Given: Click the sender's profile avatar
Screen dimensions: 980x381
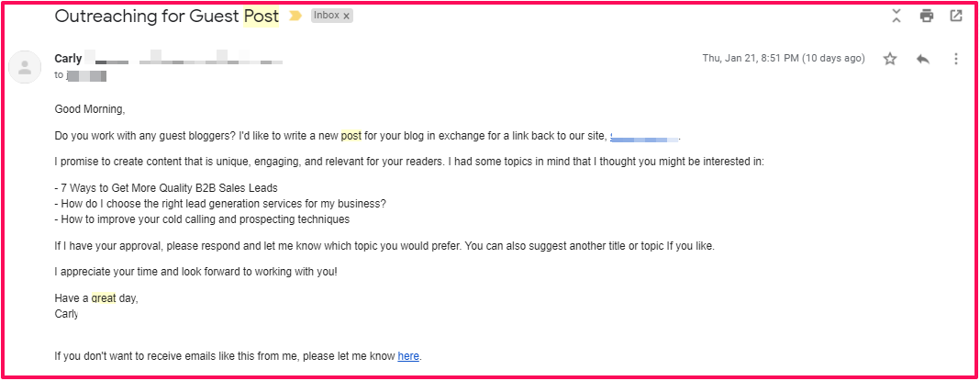Looking at the screenshot, I should pos(24,66).
